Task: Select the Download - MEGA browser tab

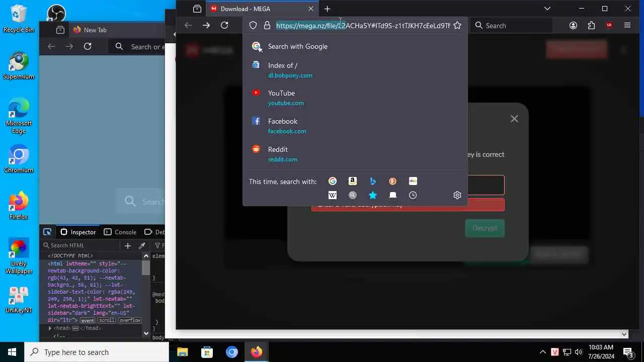Action: pos(262,9)
